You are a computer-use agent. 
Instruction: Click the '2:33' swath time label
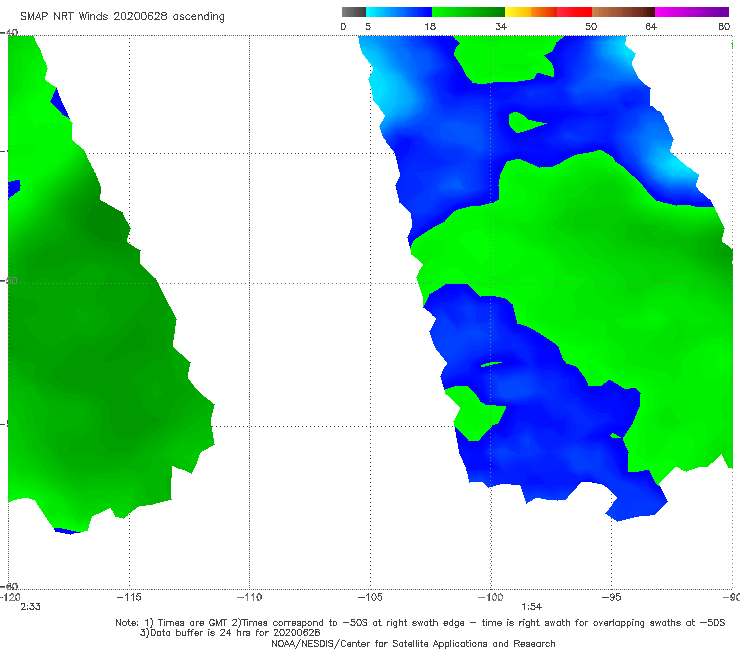pyautogui.click(x=30, y=607)
